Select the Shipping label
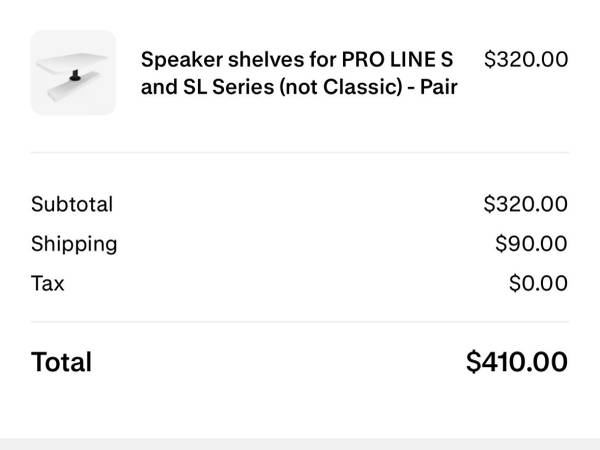 tap(74, 243)
